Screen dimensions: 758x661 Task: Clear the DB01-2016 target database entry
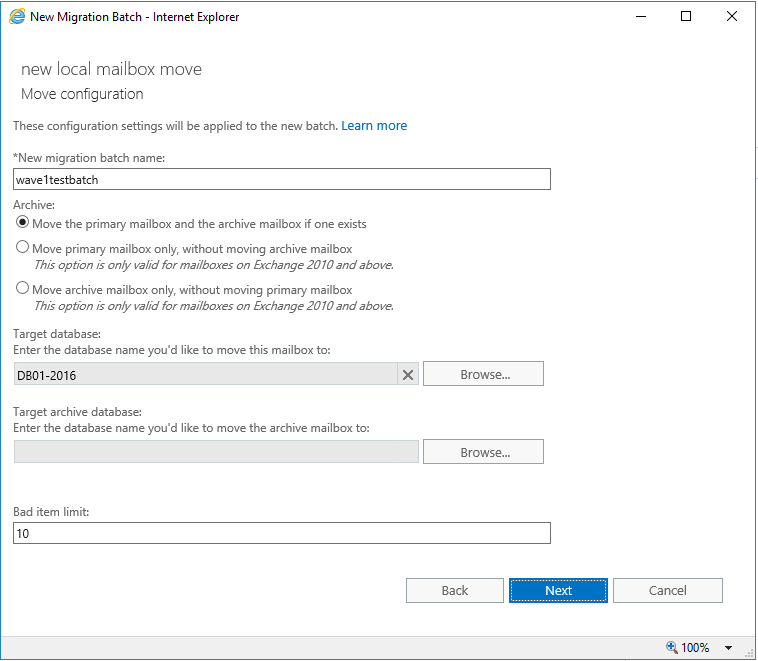[408, 375]
